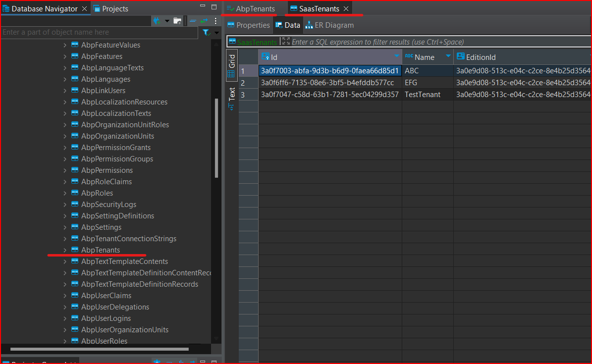Viewport: 592px width, 364px height.
Task: Click Link with Editor arrows icon
Action: [x=204, y=21]
